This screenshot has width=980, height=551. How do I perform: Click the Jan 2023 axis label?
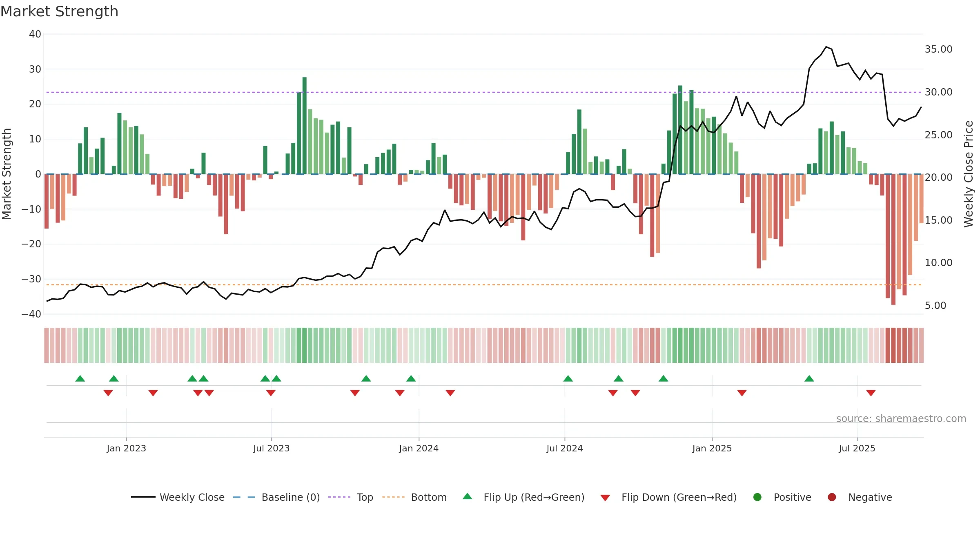[x=127, y=448]
